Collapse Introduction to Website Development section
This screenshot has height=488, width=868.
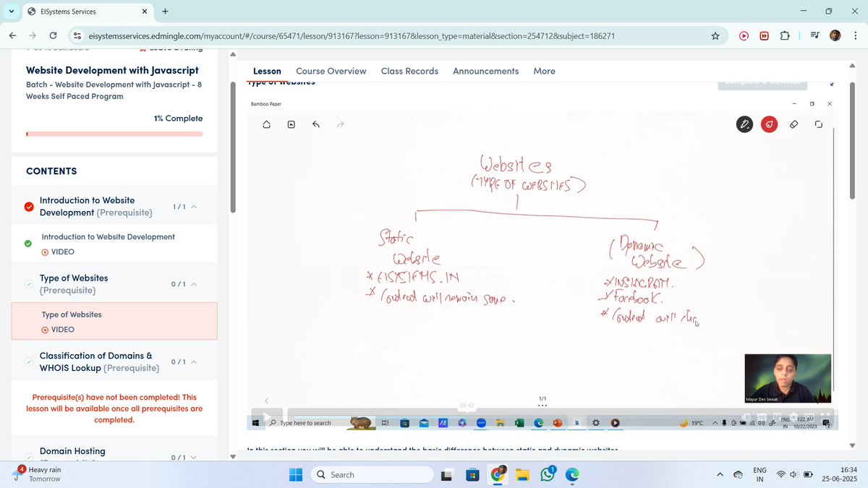click(194, 207)
